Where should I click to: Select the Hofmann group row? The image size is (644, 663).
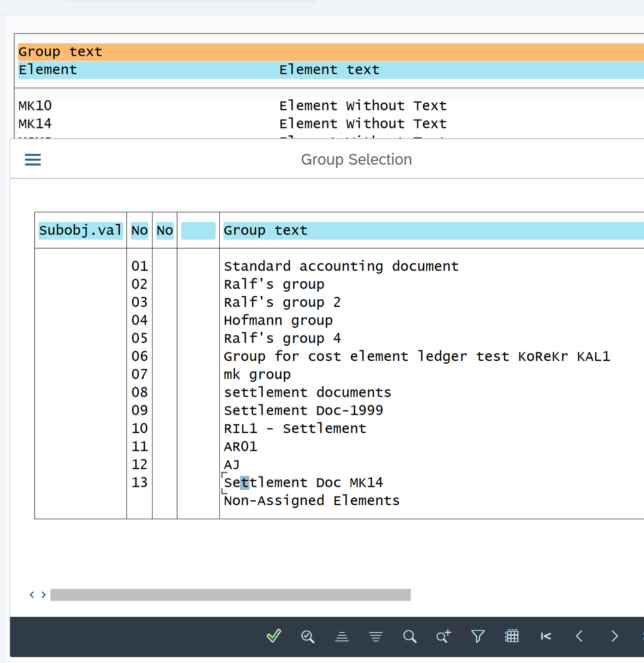(278, 320)
